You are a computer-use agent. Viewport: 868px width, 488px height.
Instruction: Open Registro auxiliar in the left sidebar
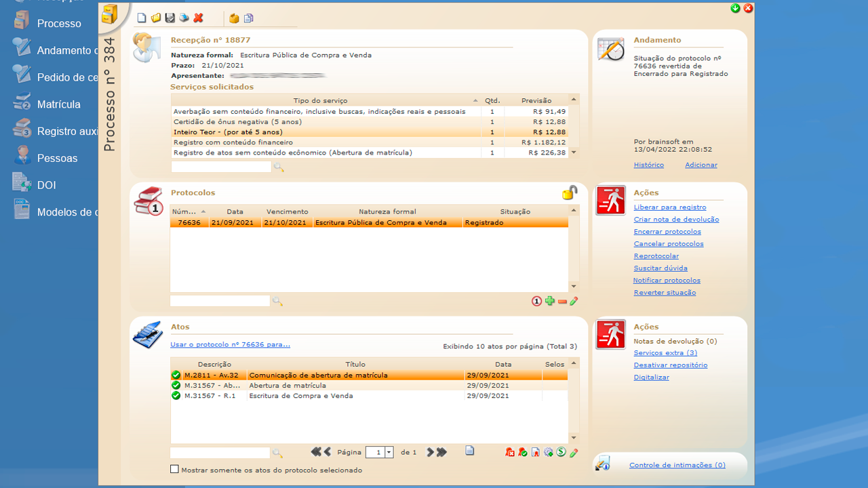(67, 131)
